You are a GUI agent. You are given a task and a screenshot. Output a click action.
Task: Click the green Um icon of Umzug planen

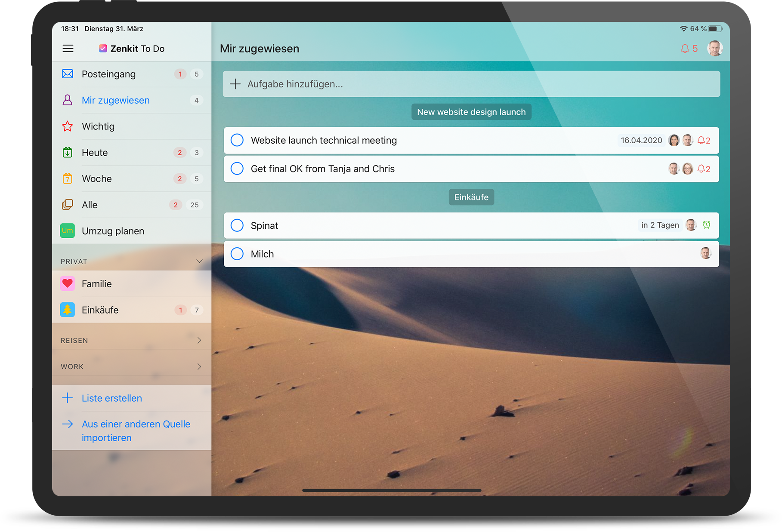coord(68,231)
